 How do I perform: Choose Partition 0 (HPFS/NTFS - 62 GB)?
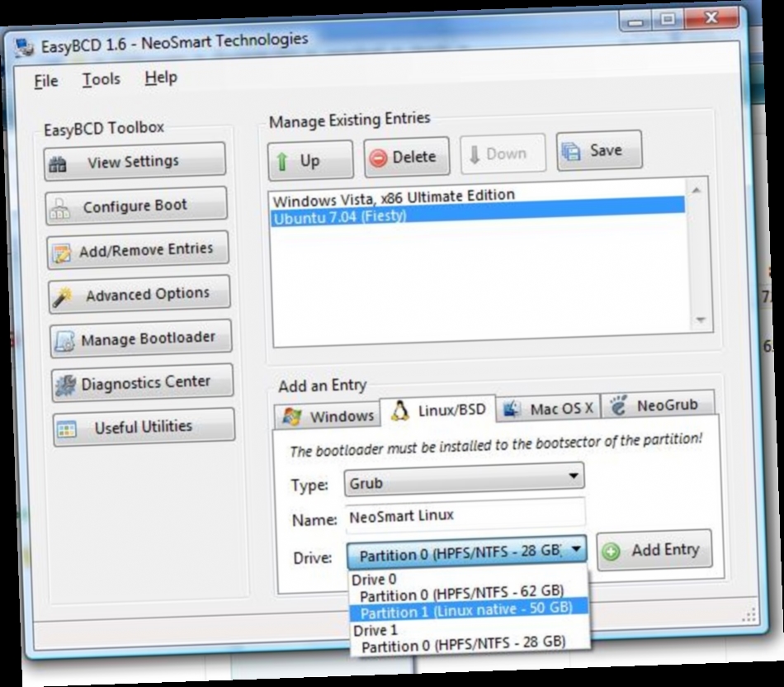coord(462,594)
